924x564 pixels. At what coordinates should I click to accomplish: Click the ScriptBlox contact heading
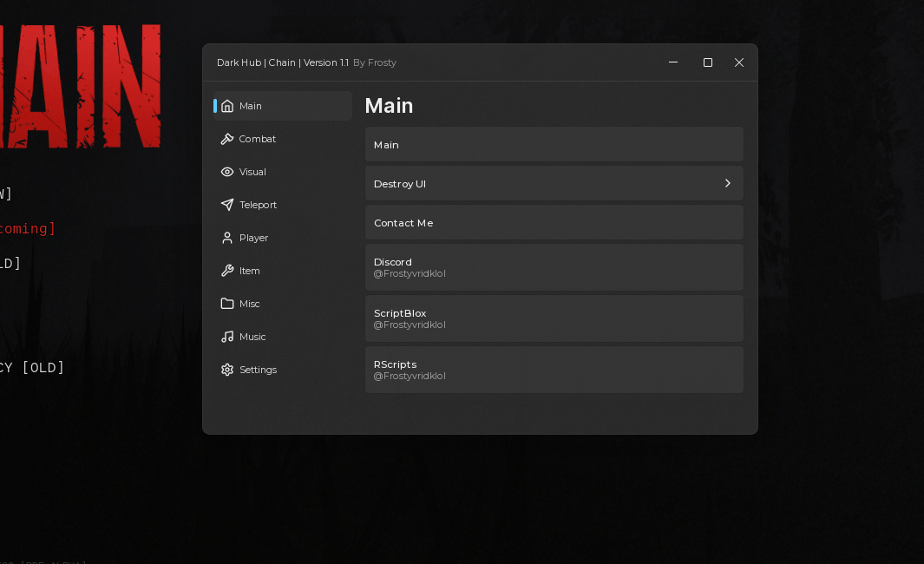click(400, 313)
